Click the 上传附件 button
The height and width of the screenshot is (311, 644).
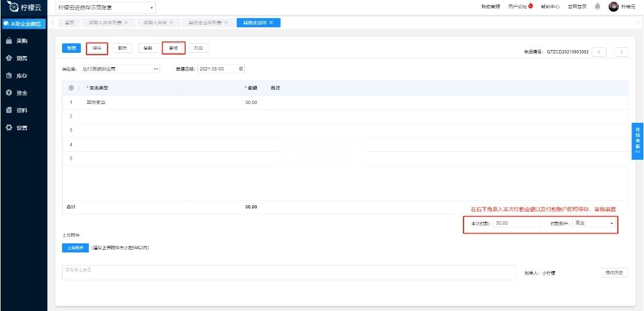tap(75, 247)
